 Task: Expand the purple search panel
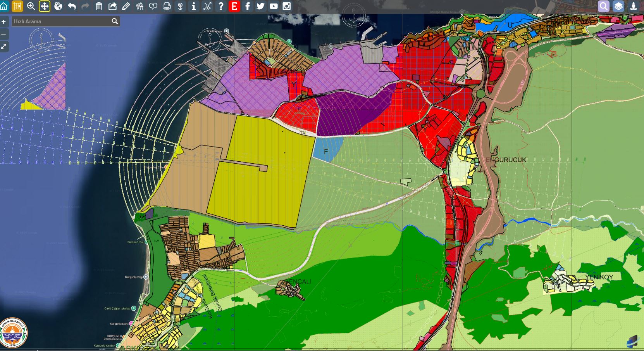point(603,6)
